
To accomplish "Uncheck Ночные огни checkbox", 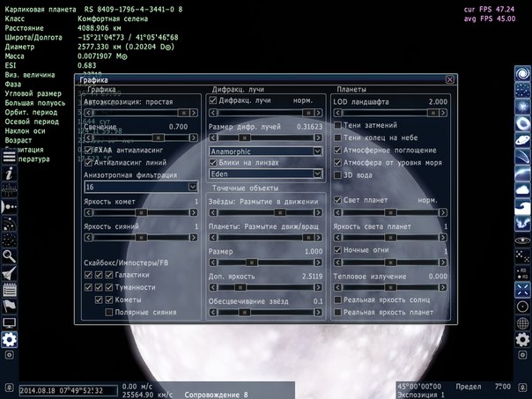I will tap(337, 250).
